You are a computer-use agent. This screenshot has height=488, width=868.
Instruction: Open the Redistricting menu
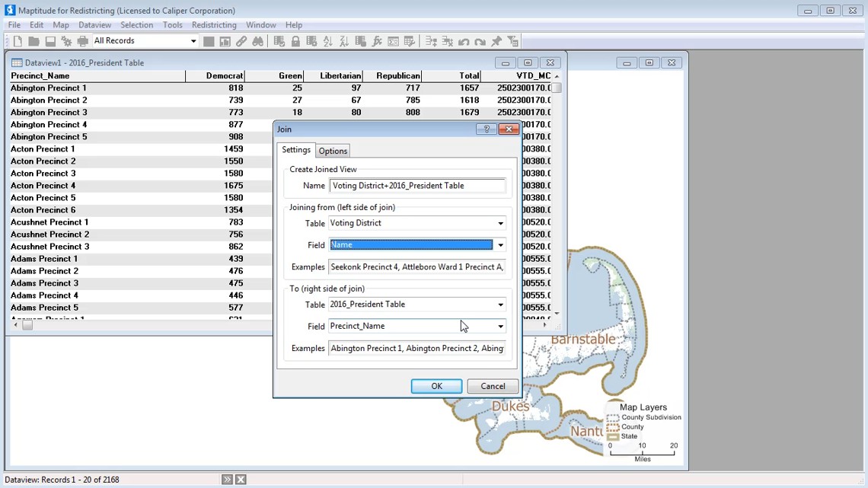[214, 25]
